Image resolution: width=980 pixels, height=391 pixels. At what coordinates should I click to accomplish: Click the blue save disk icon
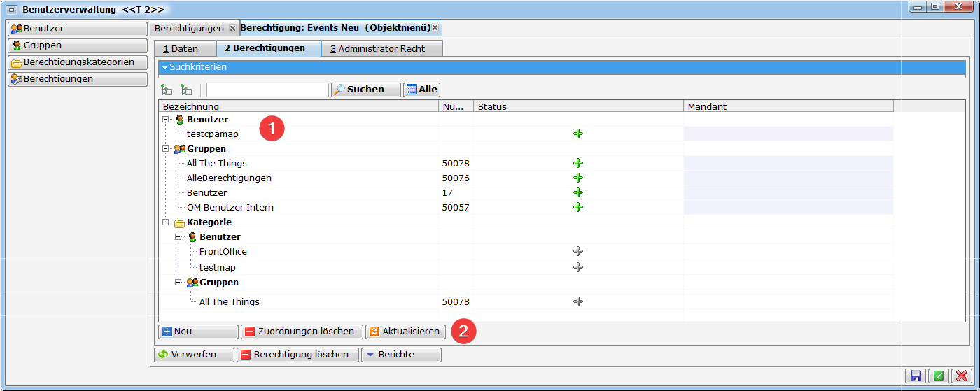tap(916, 376)
